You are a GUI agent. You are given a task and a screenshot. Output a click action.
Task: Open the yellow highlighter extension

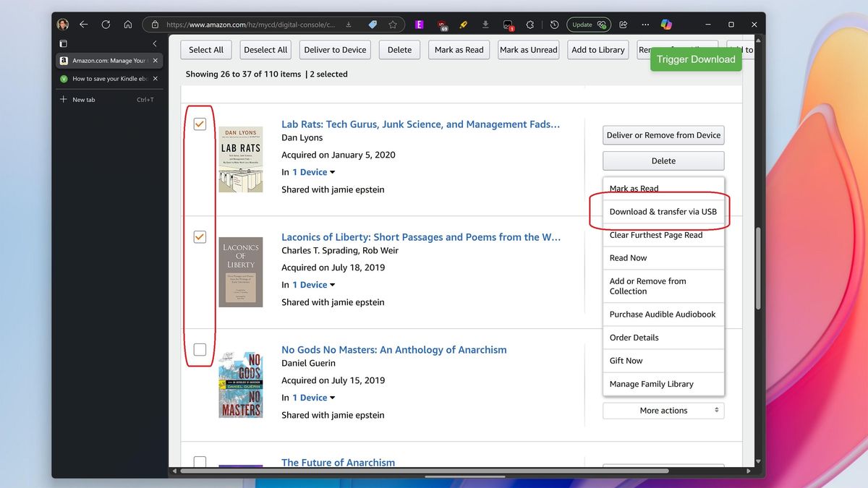(x=464, y=24)
